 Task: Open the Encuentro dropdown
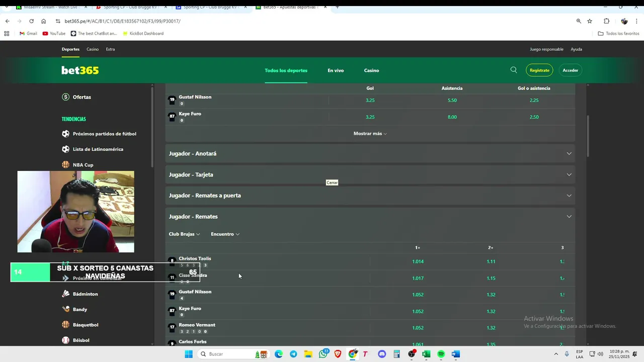225,234
